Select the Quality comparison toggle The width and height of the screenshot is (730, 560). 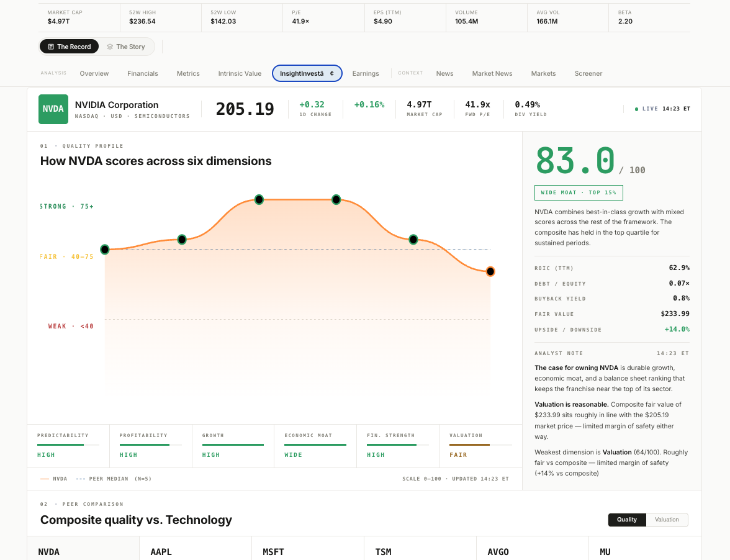point(627,520)
